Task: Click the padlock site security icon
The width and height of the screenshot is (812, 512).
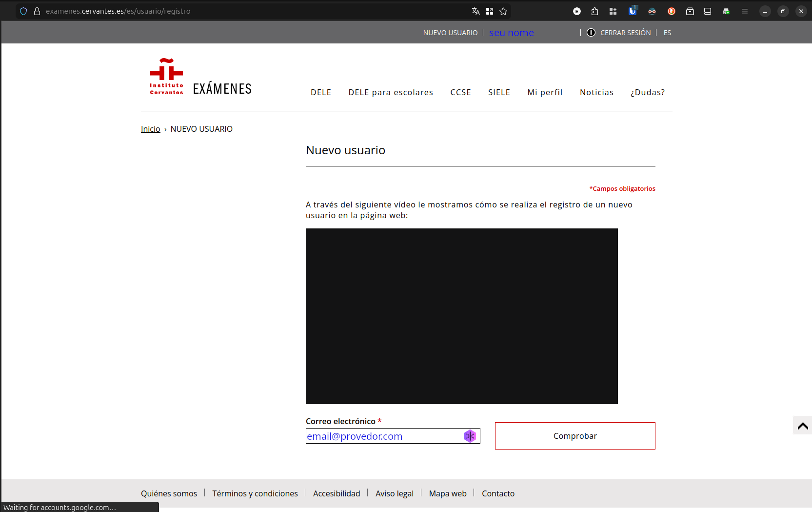Action: pyautogui.click(x=37, y=11)
